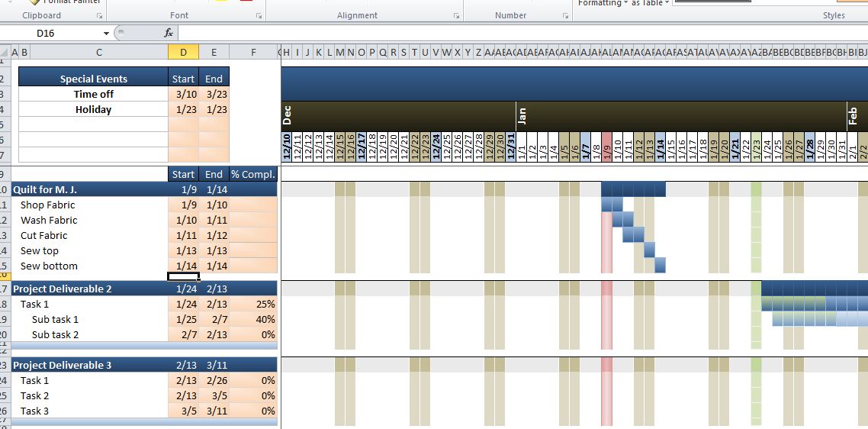Select the Project Deliverable 2 title cell
The width and height of the screenshot is (868, 429).
point(90,289)
